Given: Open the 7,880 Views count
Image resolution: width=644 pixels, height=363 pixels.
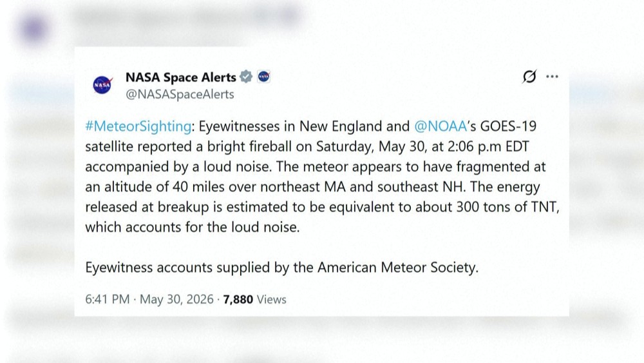Looking at the screenshot, I should pos(254,299).
